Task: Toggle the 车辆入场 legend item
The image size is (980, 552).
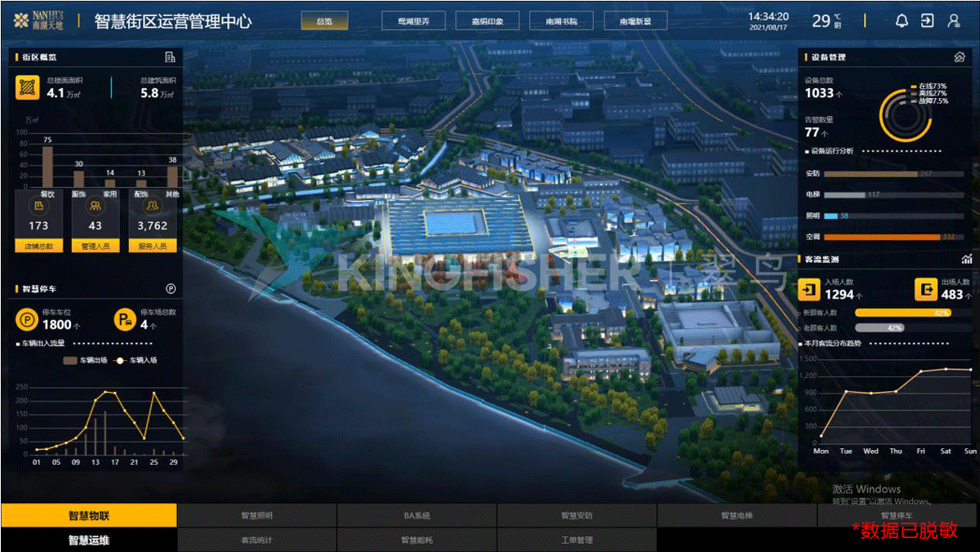Action: click(136, 359)
